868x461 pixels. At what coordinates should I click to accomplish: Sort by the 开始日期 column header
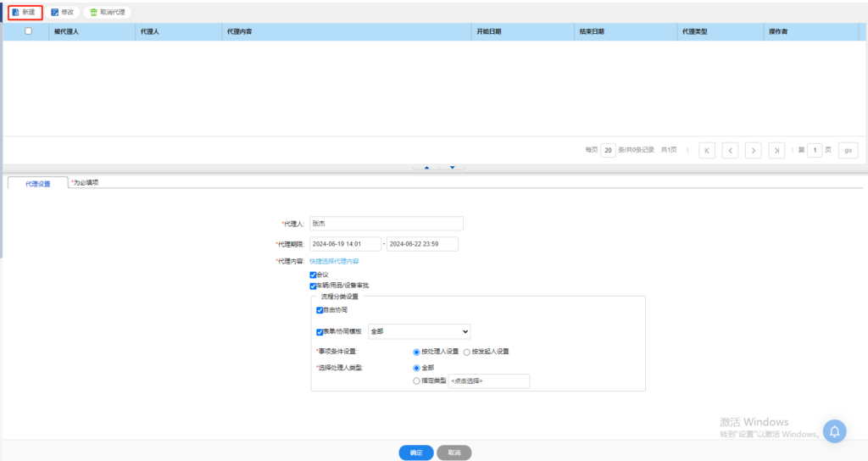[x=489, y=31]
